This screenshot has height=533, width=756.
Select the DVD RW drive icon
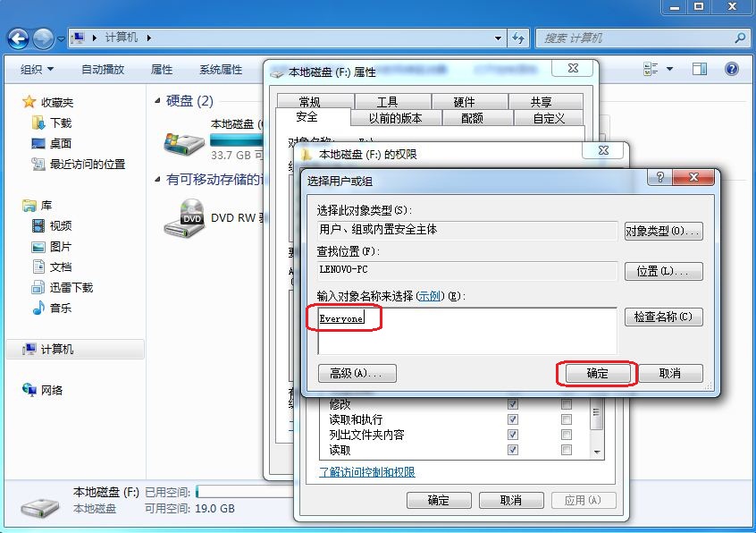tap(184, 218)
